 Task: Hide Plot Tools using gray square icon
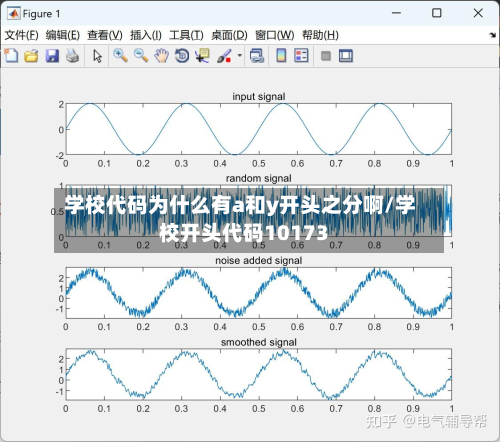326,56
